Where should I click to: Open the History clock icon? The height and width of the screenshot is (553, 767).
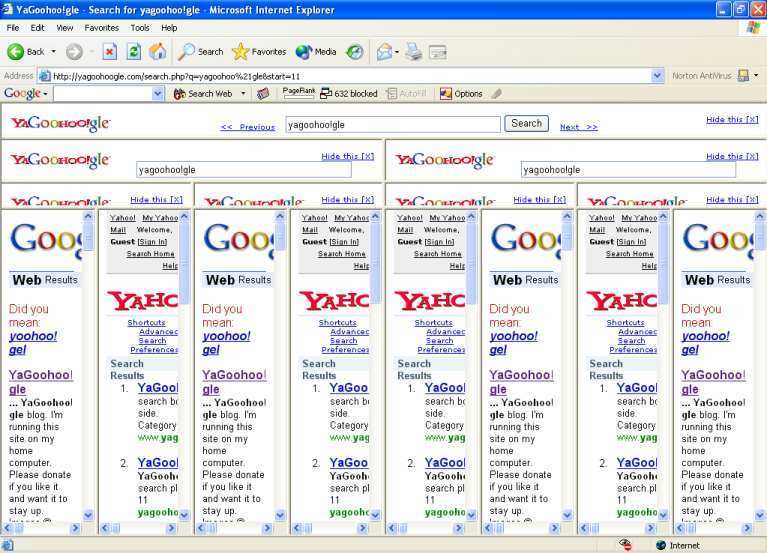click(x=355, y=51)
